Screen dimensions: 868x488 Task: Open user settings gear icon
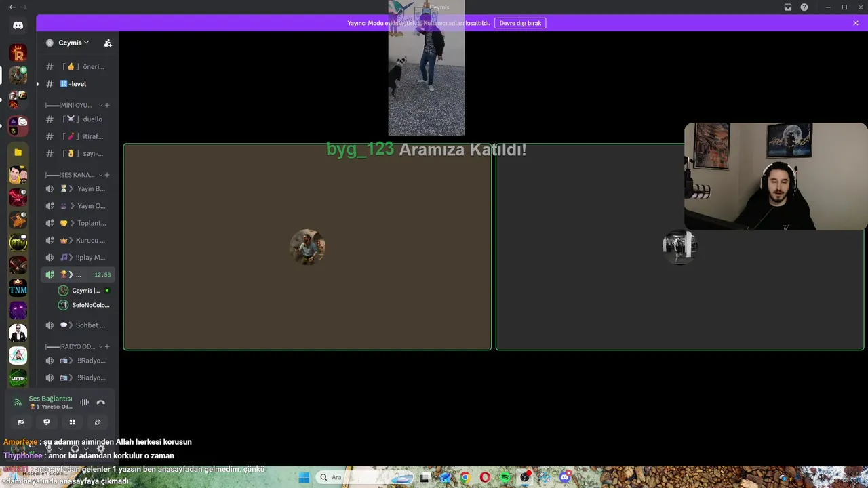point(101,448)
